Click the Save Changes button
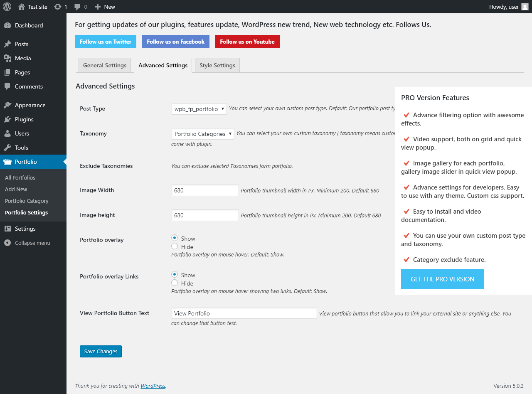This screenshot has height=394, width=532. pyautogui.click(x=101, y=351)
